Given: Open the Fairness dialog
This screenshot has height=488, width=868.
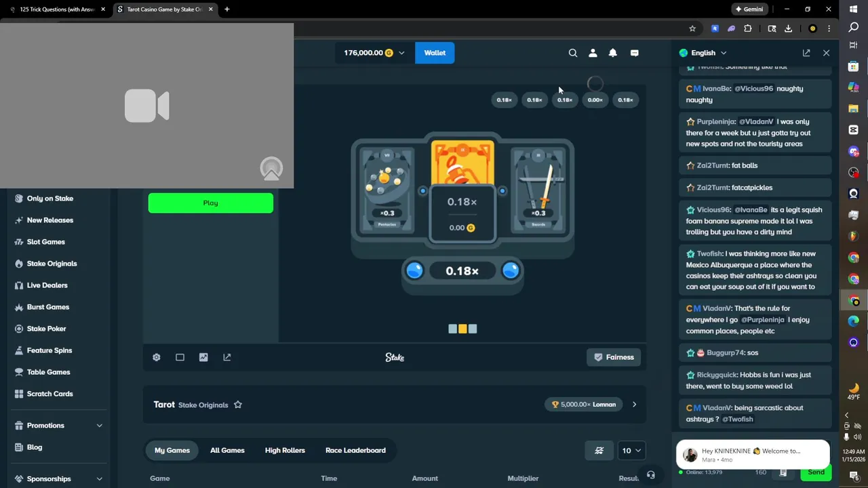Looking at the screenshot, I should coord(614,357).
